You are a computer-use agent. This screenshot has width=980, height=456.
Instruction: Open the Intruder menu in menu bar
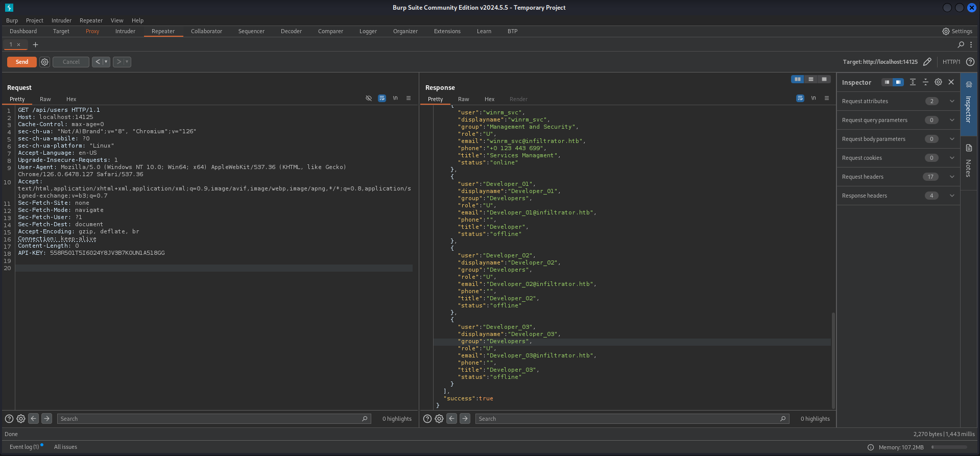(x=61, y=20)
